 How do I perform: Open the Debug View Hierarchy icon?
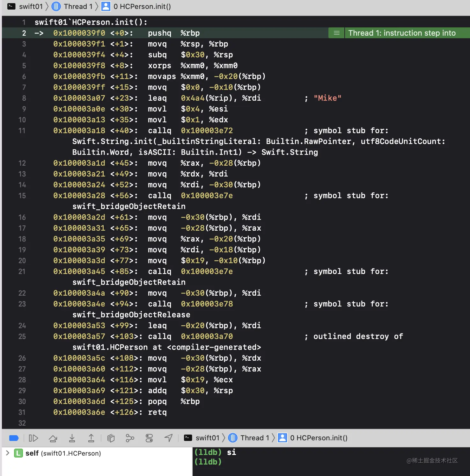tap(111, 438)
